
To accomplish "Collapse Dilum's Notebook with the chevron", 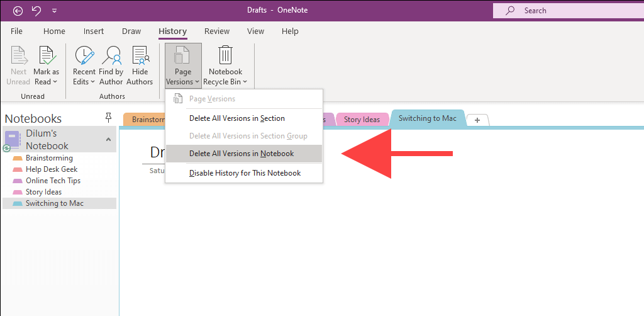I will (108, 139).
